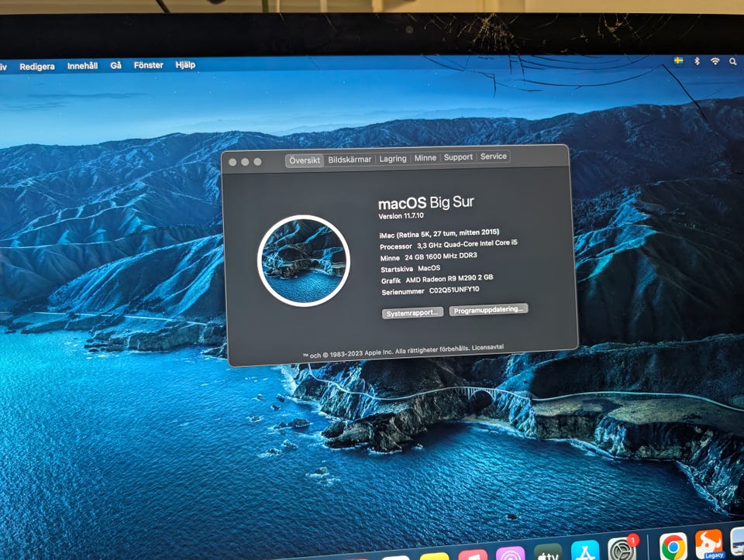The height and width of the screenshot is (560, 744).
Task: Zoom the About This Mac window
Action: click(257, 162)
